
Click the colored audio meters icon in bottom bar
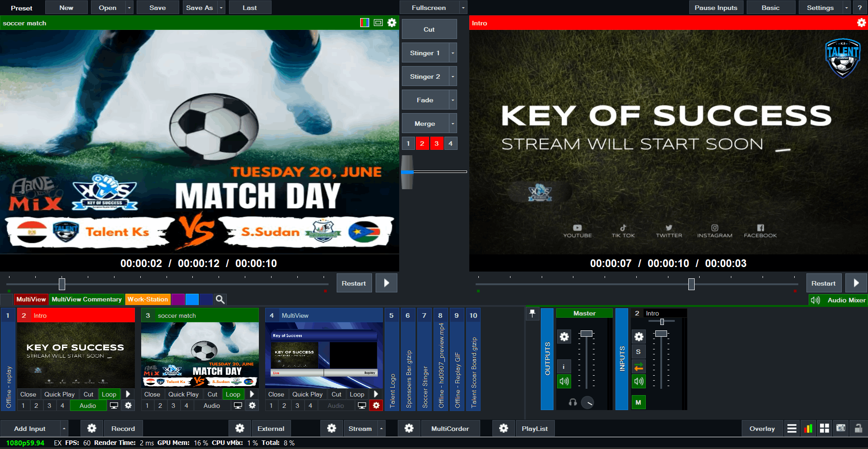pyautogui.click(x=808, y=428)
